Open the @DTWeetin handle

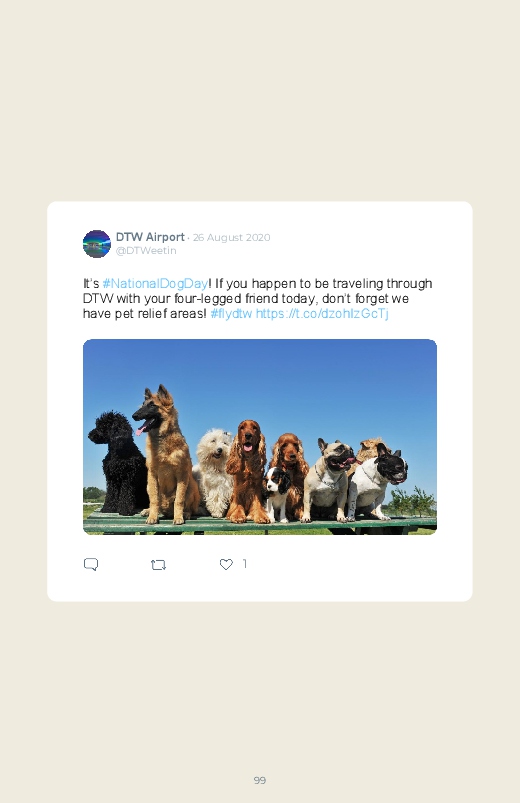146,250
